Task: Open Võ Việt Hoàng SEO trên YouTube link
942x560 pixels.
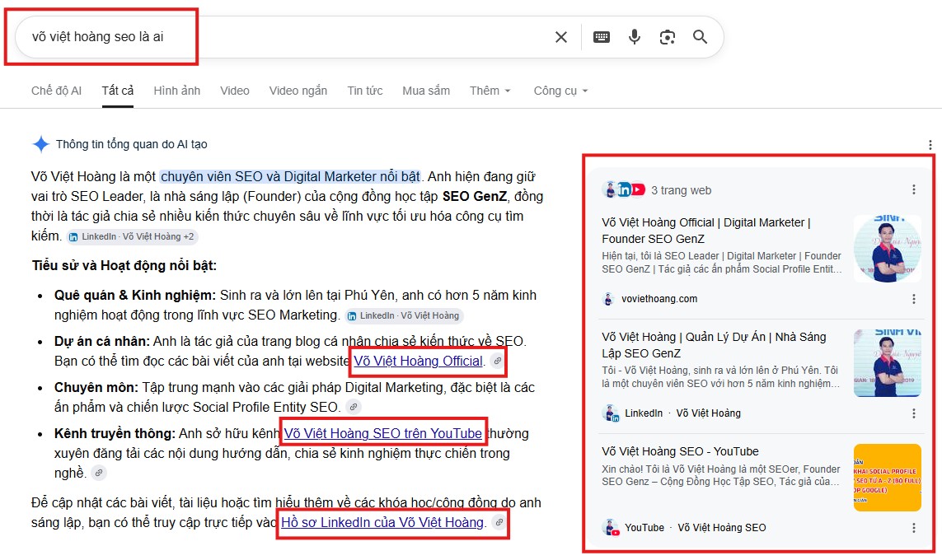Action: 382,433
